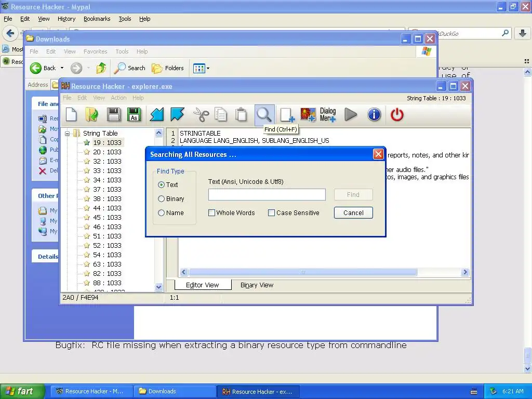Click the tree scroll down arrow
Screen dimensions: 532x399
pyautogui.click(x=158, y=287)
